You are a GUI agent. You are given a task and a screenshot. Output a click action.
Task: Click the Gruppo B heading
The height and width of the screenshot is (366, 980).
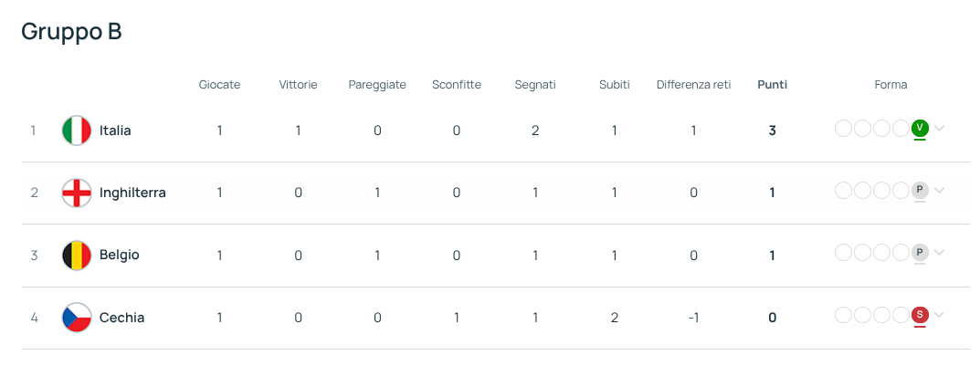point(71,32)
